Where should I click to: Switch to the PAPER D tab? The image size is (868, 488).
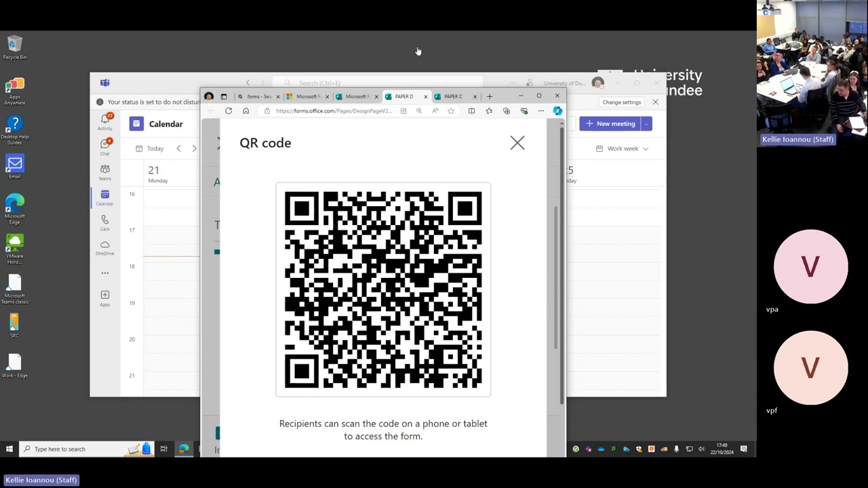[403, 96]
